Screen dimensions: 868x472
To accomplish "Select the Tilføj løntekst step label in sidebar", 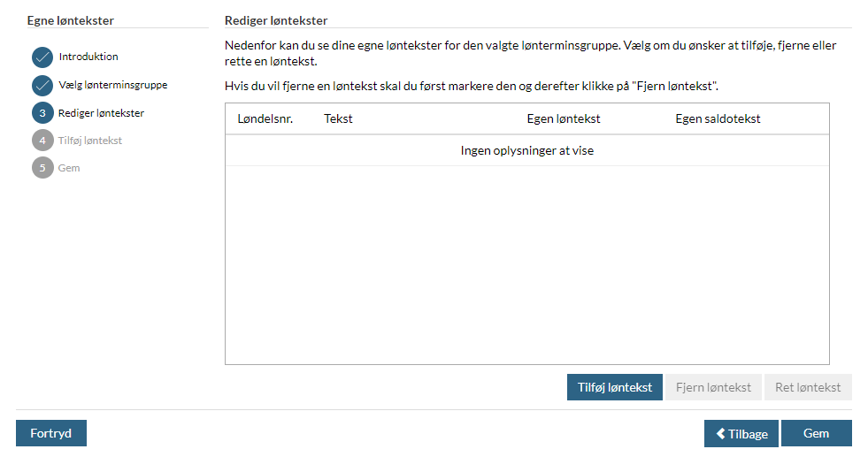I will tap(89, 141).
